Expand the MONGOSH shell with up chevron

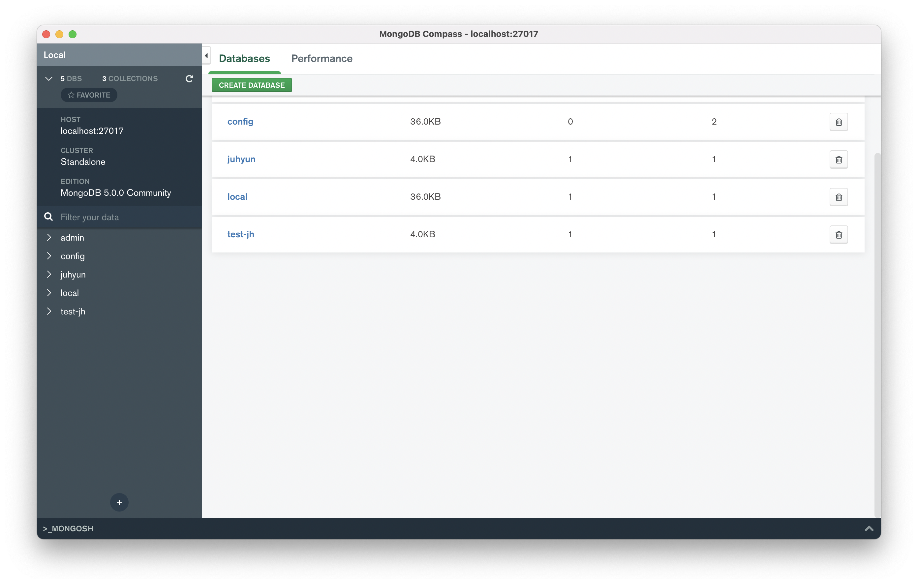tap(869, 528)
